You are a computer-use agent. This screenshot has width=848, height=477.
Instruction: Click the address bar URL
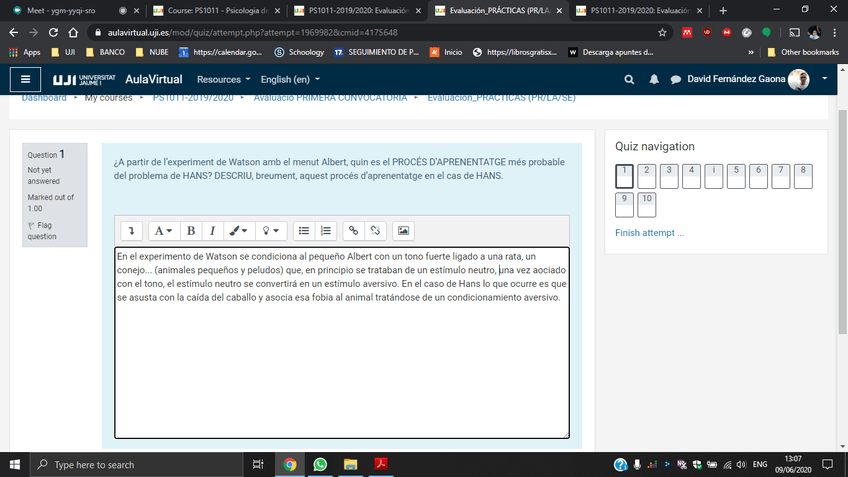[x=252, y=32]
